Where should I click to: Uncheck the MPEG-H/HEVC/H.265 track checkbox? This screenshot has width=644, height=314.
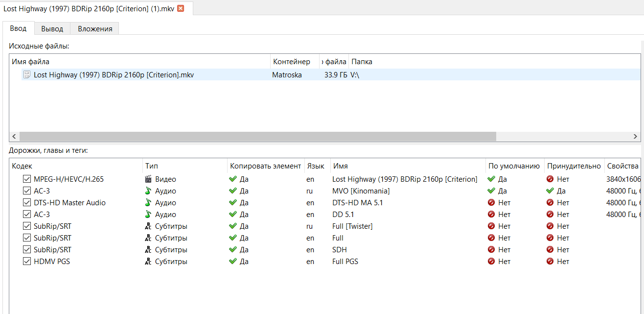pyautogui.click(x=27, y=179)
